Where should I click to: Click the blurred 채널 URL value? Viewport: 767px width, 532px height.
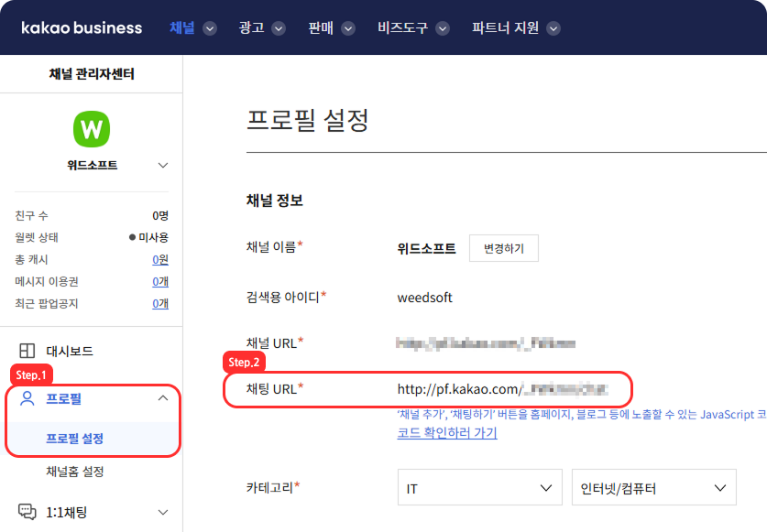(486, 343)
